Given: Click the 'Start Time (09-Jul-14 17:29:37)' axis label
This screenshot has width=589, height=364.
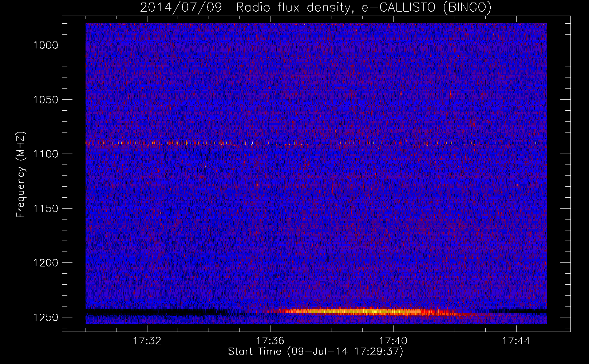Looking at the screenshot, I should tap(316, 352).
